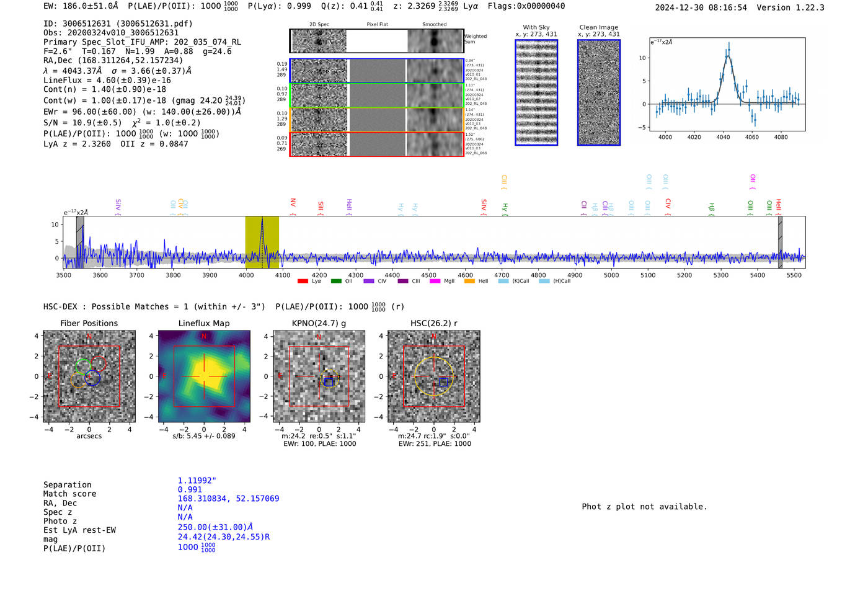Select the blue-bordered fiber spectrum row

tap(377, 71)
